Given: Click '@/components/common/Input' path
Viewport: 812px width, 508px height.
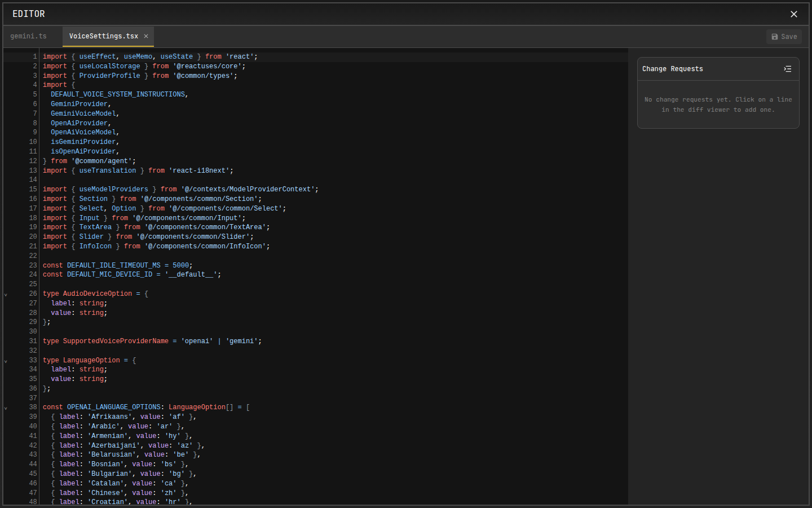Looking at the screenshot, I should pos(187,218).
